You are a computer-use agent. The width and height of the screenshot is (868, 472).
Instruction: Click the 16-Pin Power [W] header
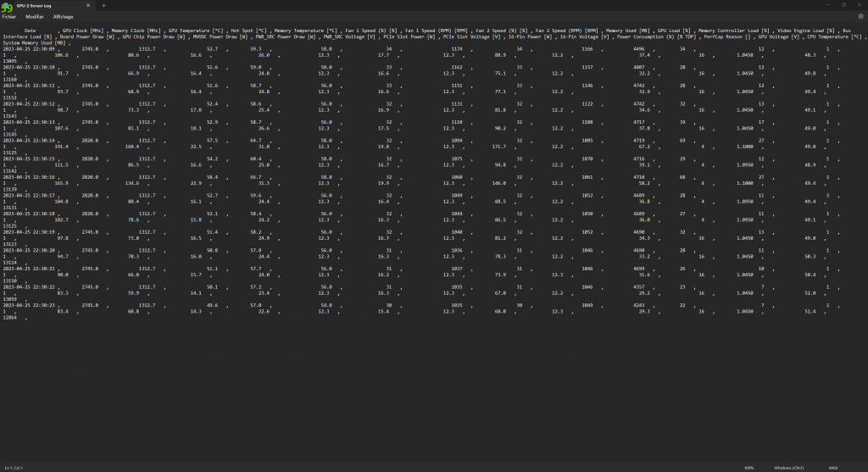531,37
